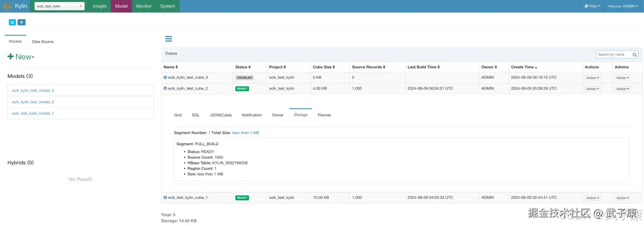This screenshot has width=644, height=226.
Task: Click the add project plus icon button
Action: tap(22, 22)
